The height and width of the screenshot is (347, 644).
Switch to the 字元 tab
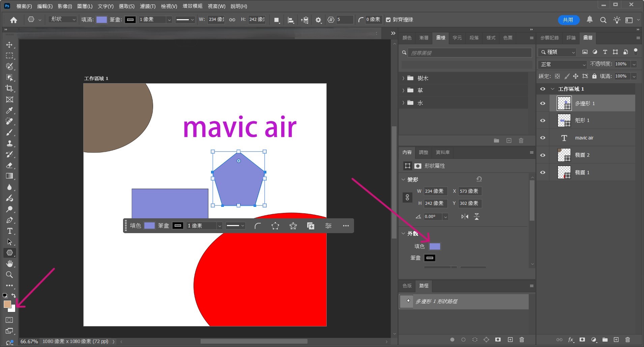(x=457, y=38)
